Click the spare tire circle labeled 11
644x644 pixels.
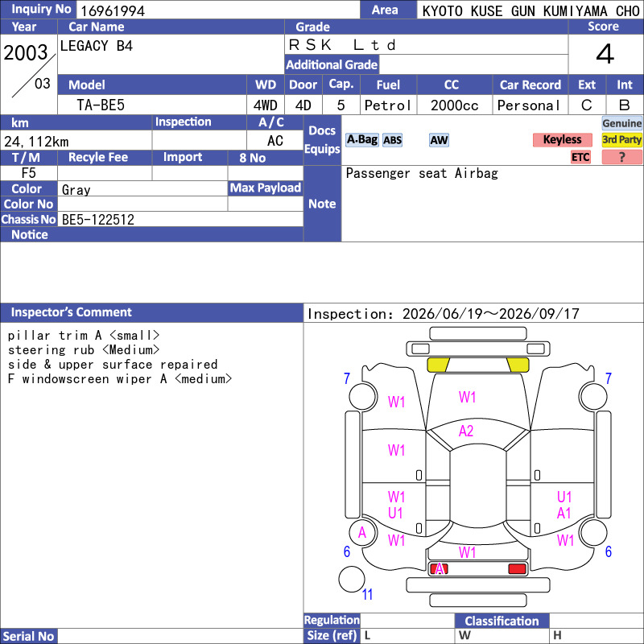352,579
